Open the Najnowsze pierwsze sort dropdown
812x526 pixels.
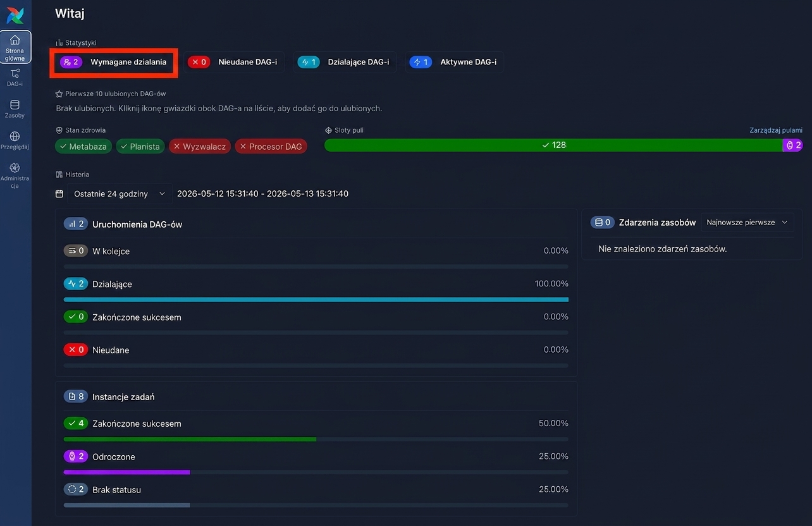coord(747,223)
